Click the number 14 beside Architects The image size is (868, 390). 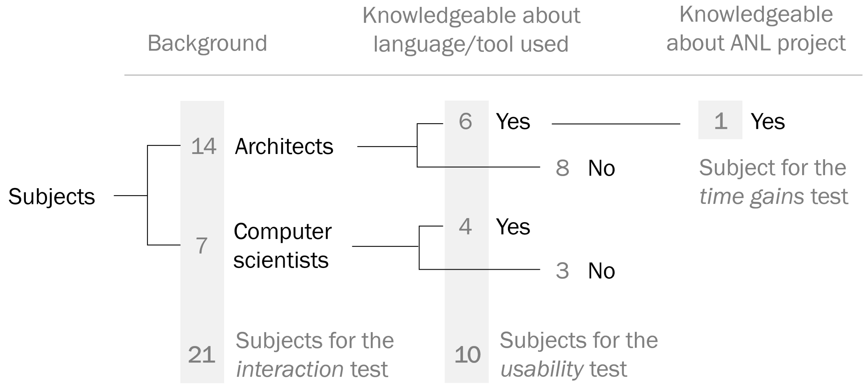click(203, 147)
